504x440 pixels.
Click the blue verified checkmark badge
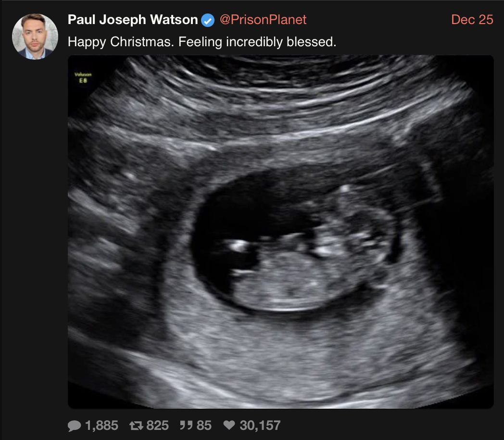coord(208,20)
